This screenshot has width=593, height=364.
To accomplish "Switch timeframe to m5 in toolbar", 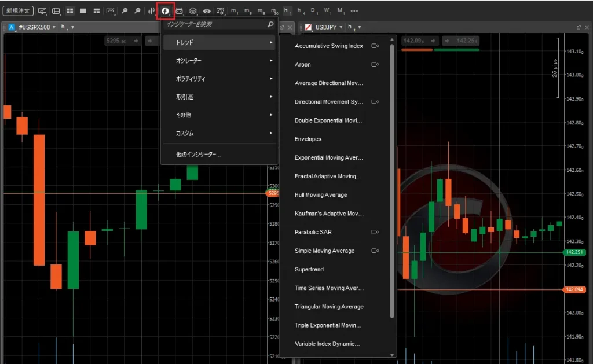I will pos(248,12).
